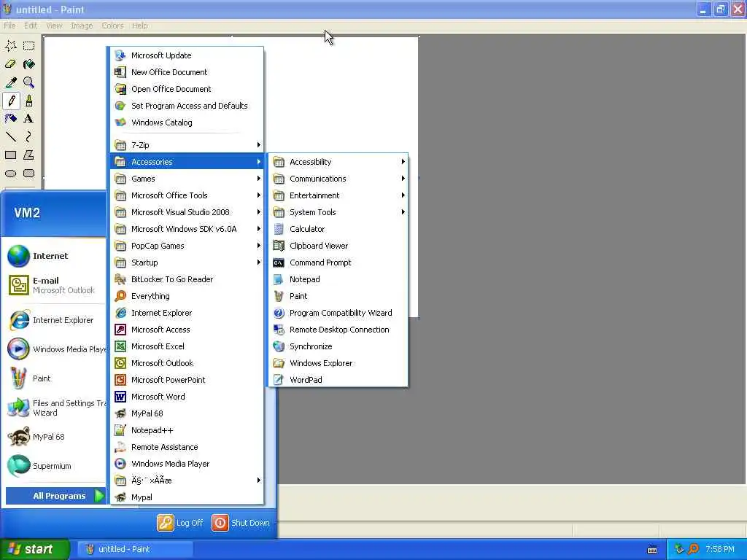Pick the Fill With Color bucket tool
Image resolution: width=747 pixels, height=560 pixels.
(x=28, y=64)
